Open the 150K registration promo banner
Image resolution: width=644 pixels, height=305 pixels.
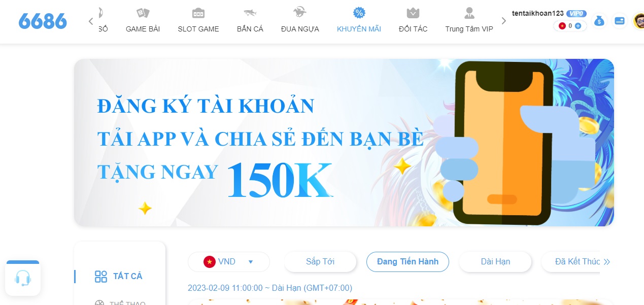click(x=344, y=143)
